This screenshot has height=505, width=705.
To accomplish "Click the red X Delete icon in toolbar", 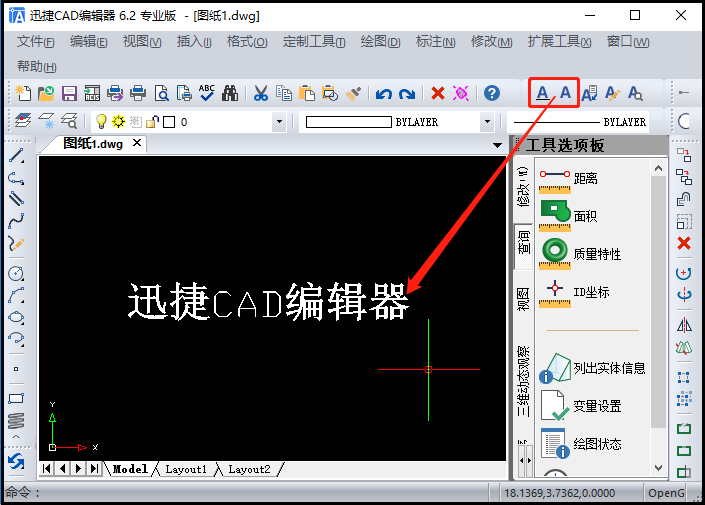I will [x=437, y=93].
